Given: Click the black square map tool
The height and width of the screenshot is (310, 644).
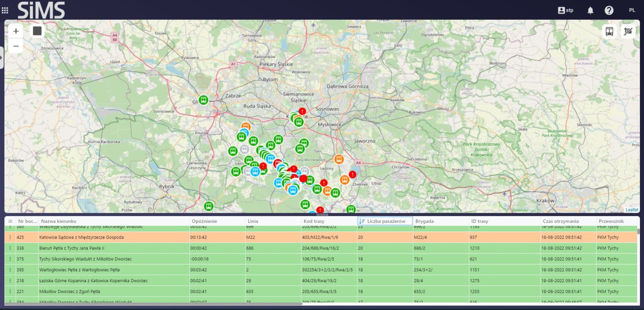Looking at the screenshot, I should tap(37, 31).
